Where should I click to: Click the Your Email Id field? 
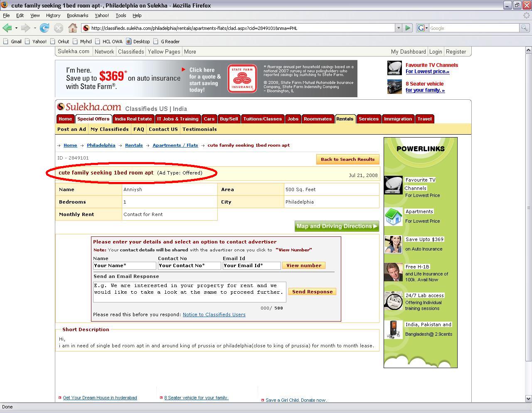[x=251, y=265]
